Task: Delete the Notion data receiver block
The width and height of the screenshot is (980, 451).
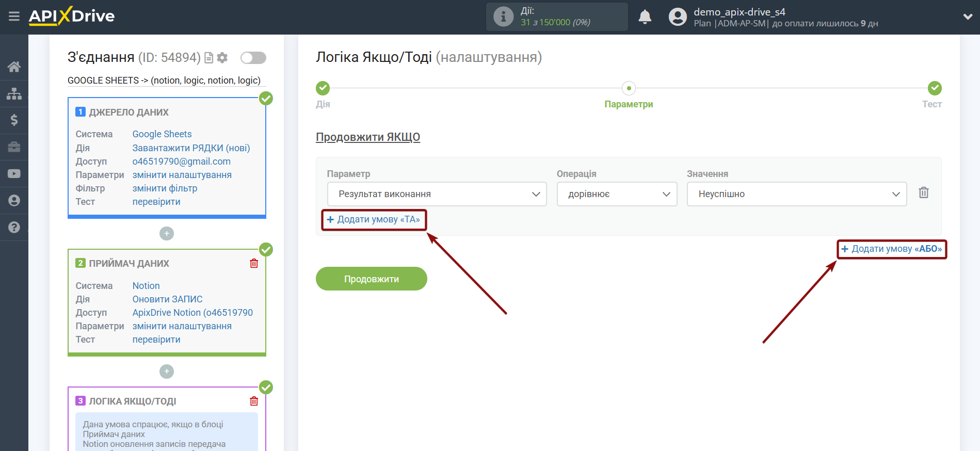Action: point(254,263)
